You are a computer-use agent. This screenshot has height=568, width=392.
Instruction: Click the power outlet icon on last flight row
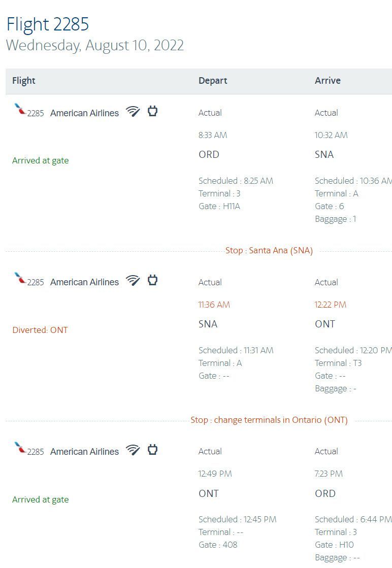point(152,450)
